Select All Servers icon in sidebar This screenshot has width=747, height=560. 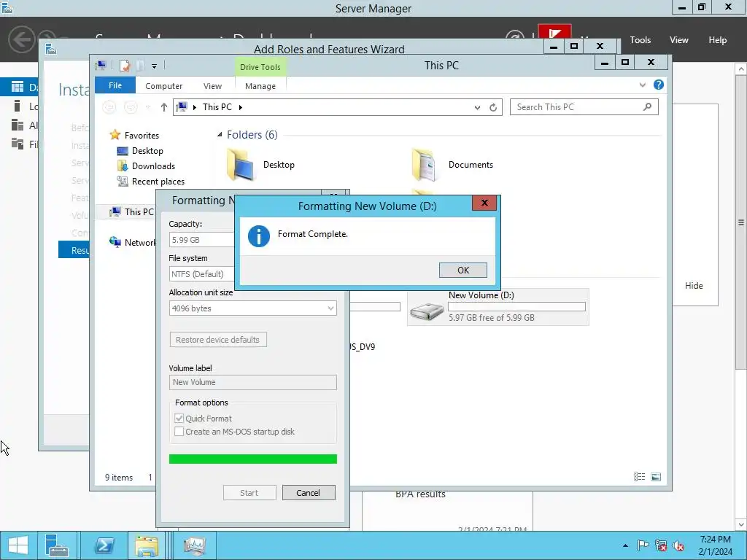(18, 125)
